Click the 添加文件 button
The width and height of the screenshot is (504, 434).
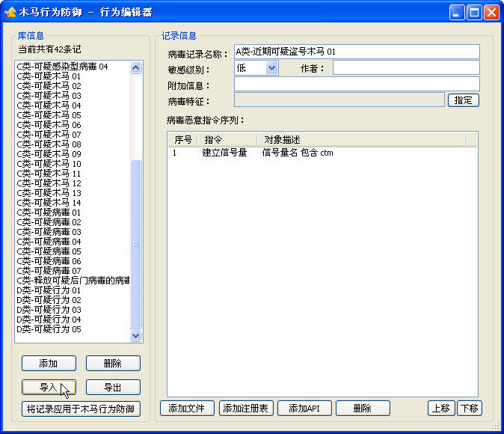coord(187,409)
